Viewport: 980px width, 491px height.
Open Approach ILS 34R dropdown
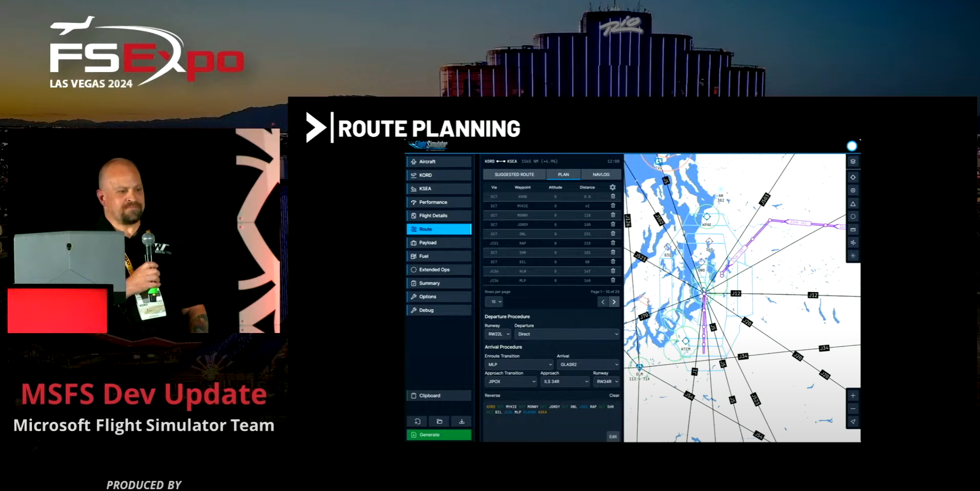click(565, 381)
